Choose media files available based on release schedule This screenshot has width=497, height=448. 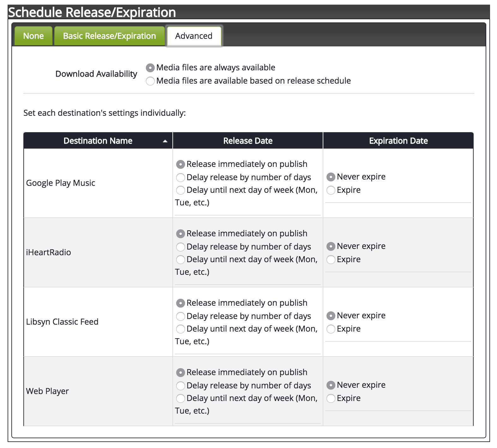tap(150, 81)
